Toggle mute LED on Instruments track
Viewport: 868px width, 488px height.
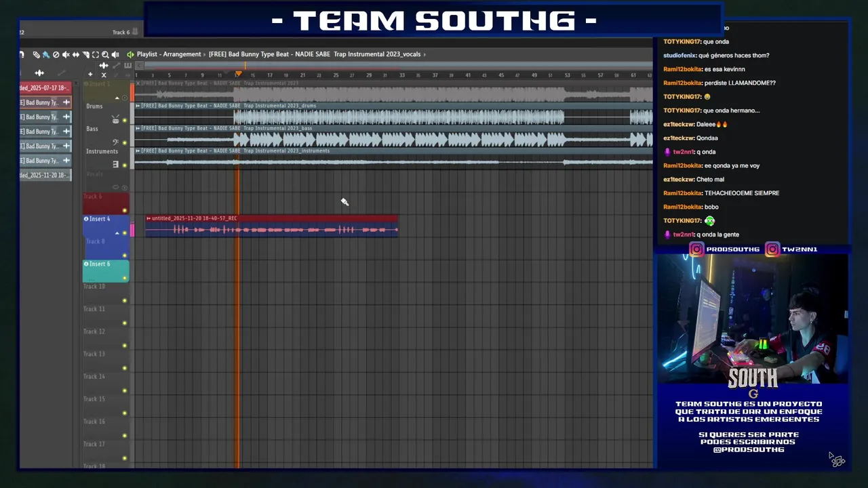[x=125, y=165]
